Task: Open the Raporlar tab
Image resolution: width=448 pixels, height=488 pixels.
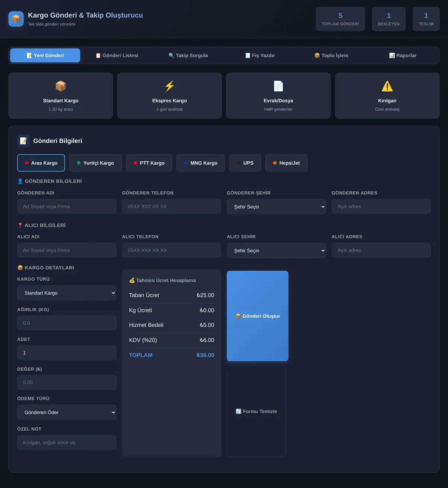Action: [x=403, y=55]
